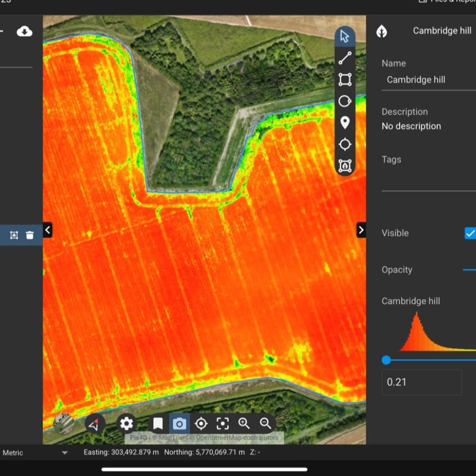476x476 pixels.
Task: Select the arrow selection tool
Action: [345, 37]
